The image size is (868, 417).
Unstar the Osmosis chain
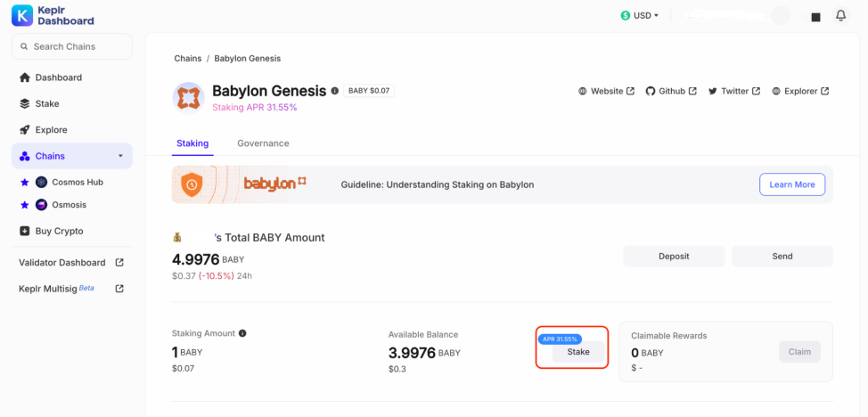(x=24, y=205)
